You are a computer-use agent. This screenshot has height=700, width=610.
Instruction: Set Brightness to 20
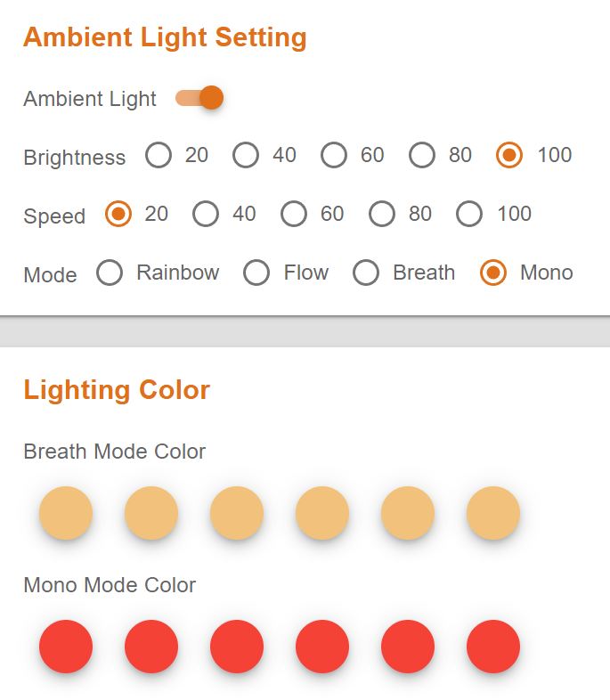coord(159,156)
